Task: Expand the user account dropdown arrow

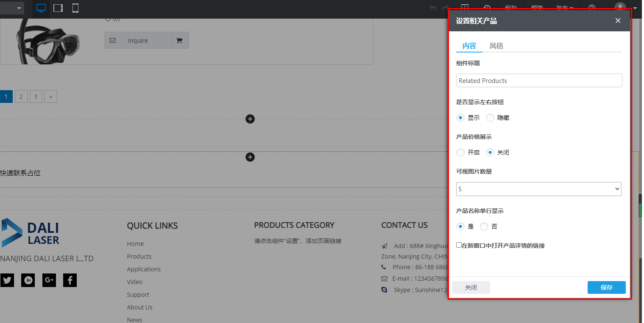Action: click(635, 8)
